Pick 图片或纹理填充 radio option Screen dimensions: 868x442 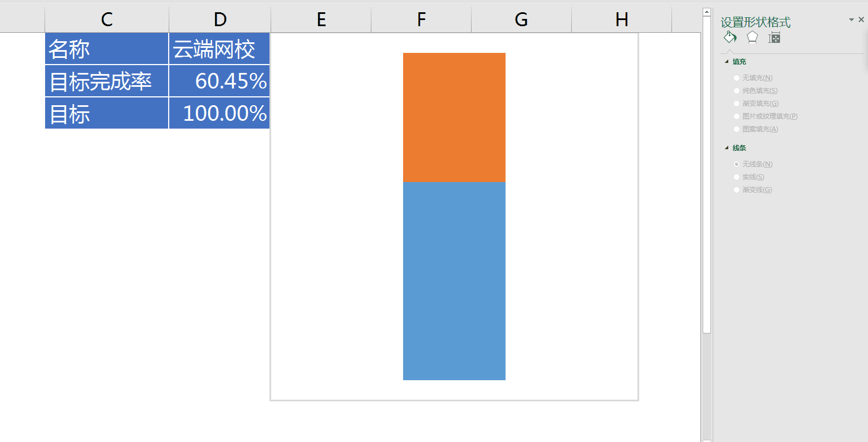(x=737, y=116)
